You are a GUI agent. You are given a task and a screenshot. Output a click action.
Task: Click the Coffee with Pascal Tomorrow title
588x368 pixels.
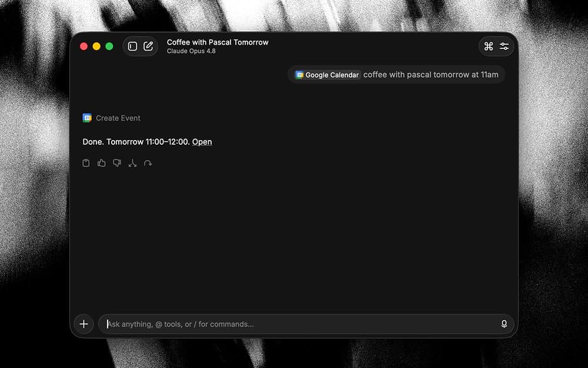tap(218, 42)
